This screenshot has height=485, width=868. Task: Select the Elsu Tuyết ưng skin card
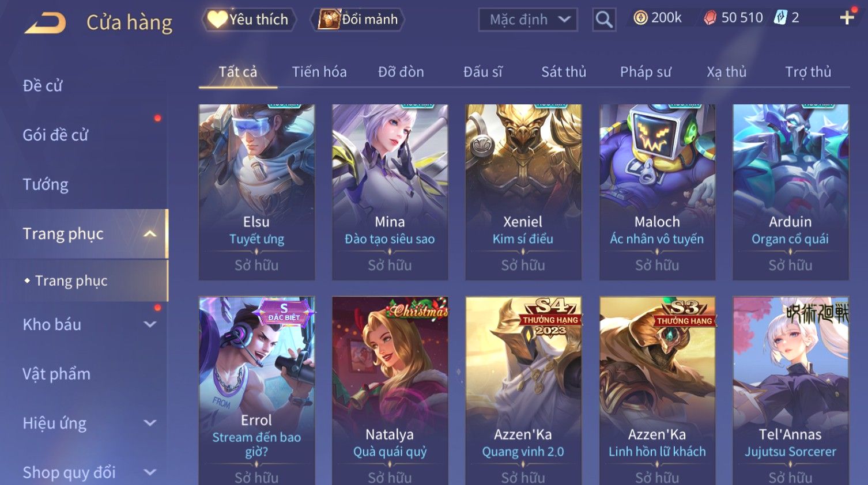point(256,192)
